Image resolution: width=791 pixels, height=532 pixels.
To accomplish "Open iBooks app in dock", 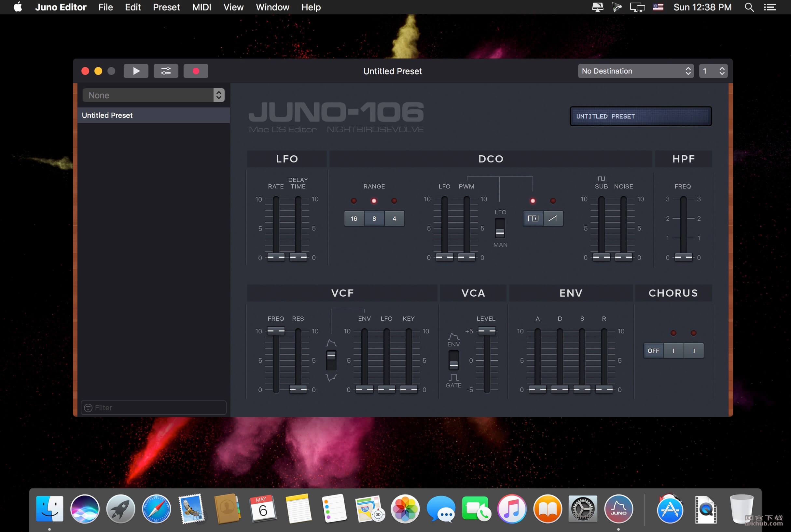I will coord(548,509).
